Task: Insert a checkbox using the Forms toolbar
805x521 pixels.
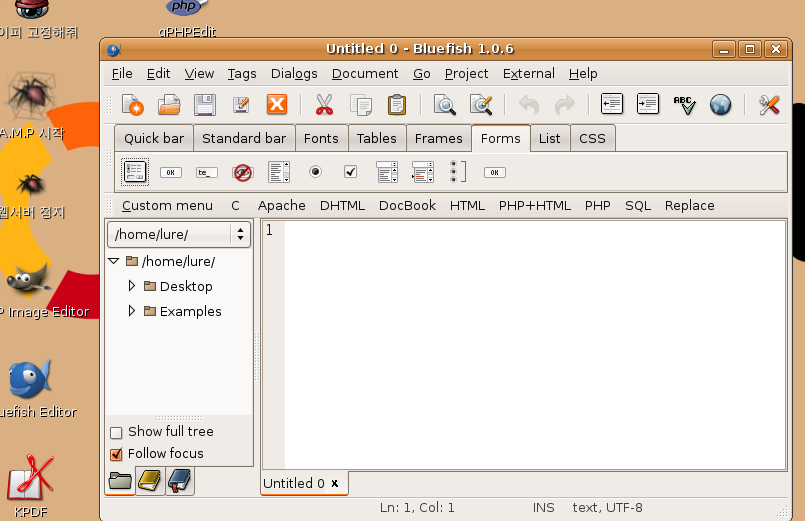Action: [350, 172]
